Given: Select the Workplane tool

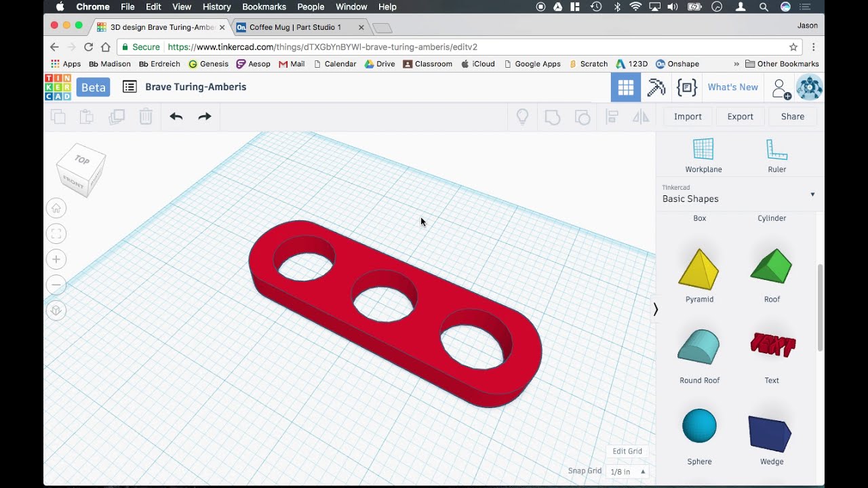Looking at the screenshot, I should coord(703,155).
